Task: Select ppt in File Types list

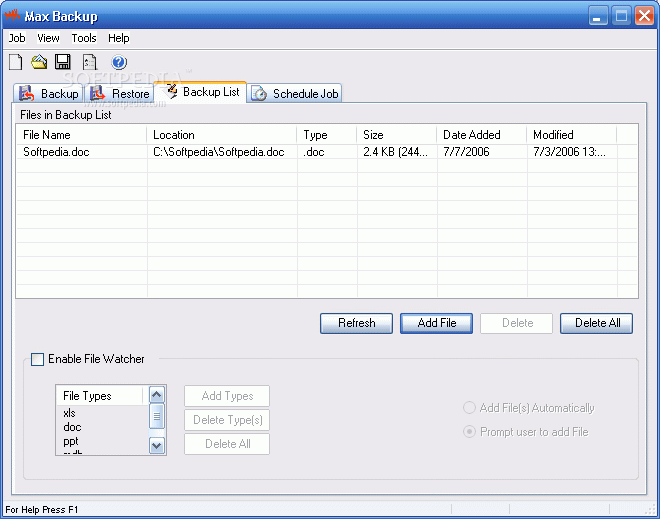Action: [71, 442]
